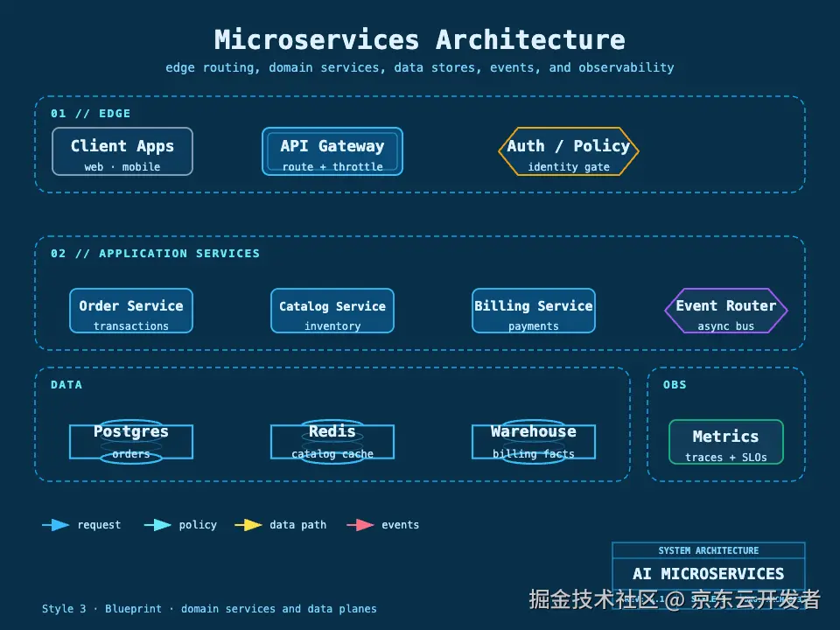Select the Catalog Service box
840x630 pixels.
coord(332,311)
